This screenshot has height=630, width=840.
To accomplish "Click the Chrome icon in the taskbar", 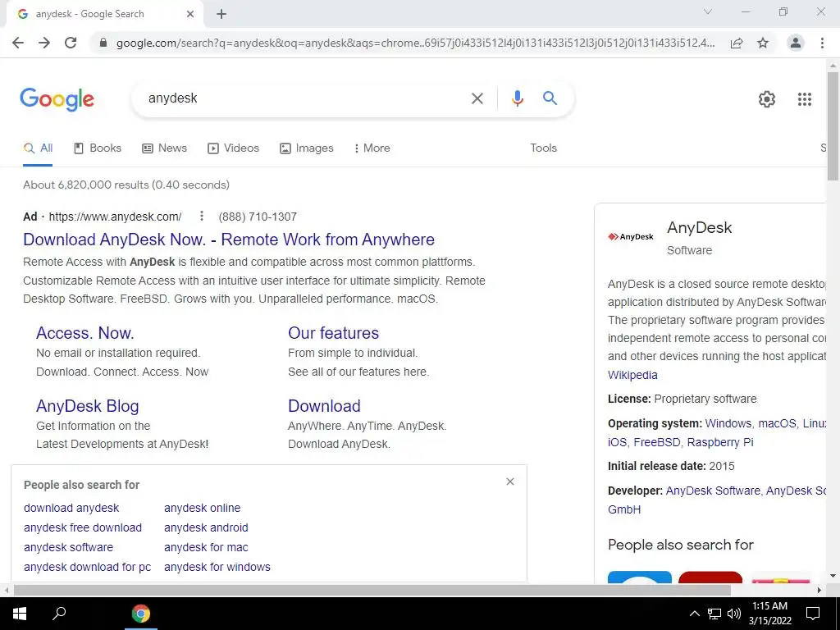I will coord(141,614).
